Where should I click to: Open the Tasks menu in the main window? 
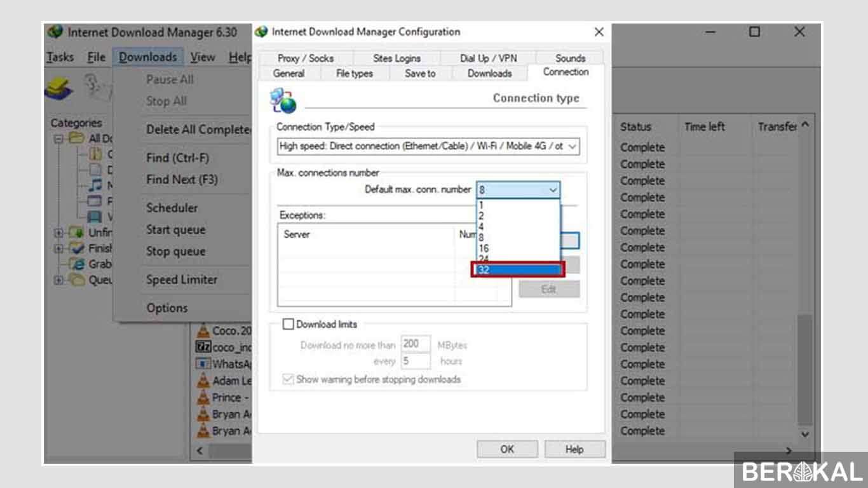[x=60, y=57]
